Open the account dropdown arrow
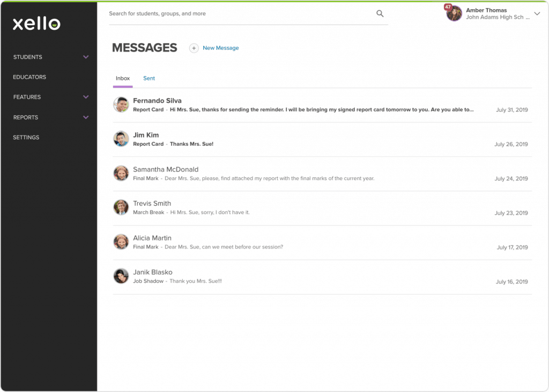The width and height of the screenshot is (549, 392). [537, 14]
